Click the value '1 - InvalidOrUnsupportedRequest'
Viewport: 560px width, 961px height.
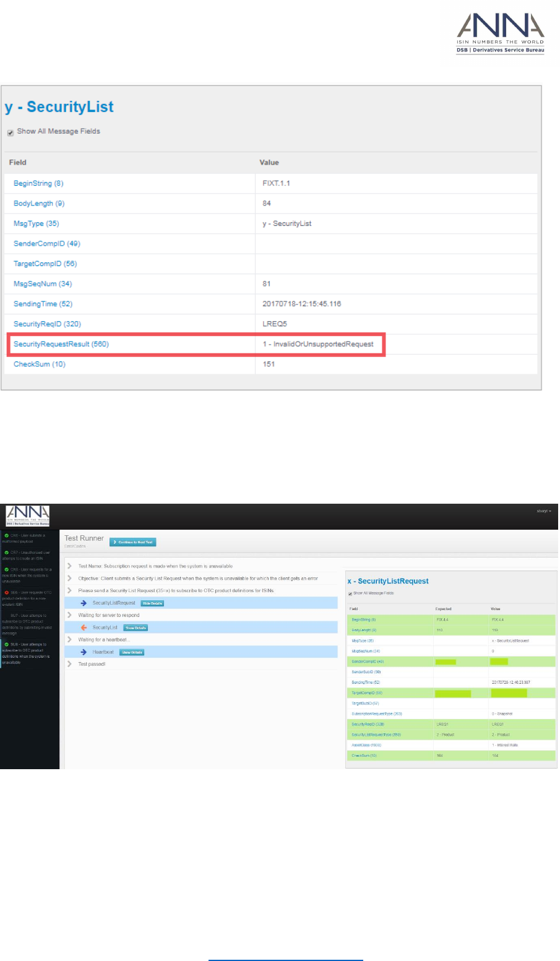[x=318, y=344]
